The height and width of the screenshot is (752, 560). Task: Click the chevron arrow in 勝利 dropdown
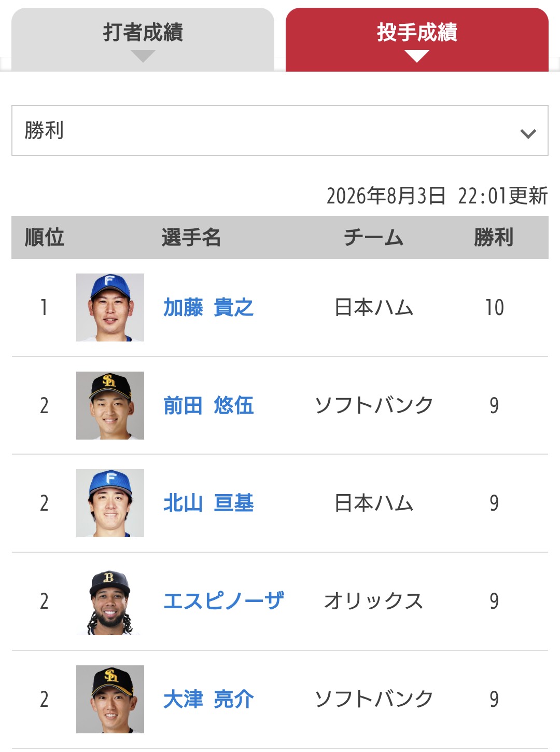pos(528,134)
